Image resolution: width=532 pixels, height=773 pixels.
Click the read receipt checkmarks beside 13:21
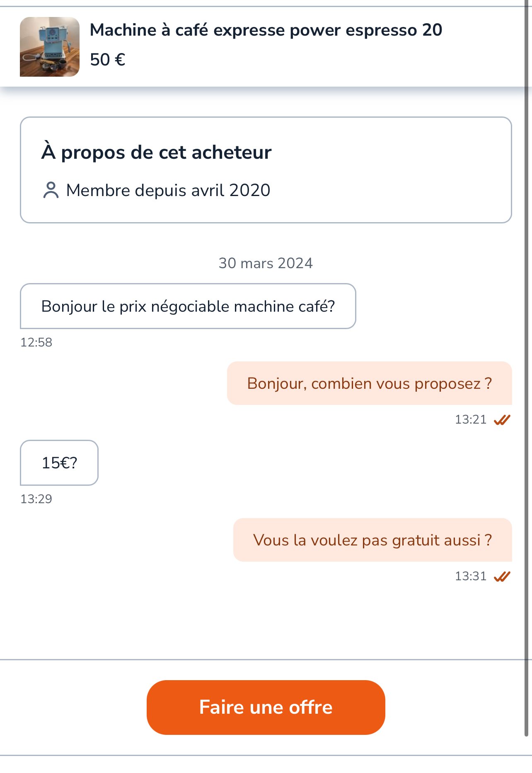[502, 420]
